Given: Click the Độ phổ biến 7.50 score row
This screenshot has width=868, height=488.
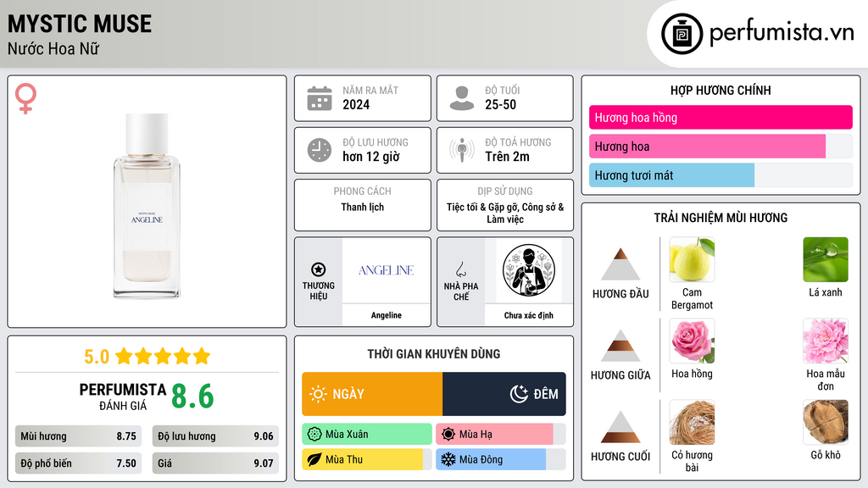Looking at the screenshot, I should [x=78, y=463].
